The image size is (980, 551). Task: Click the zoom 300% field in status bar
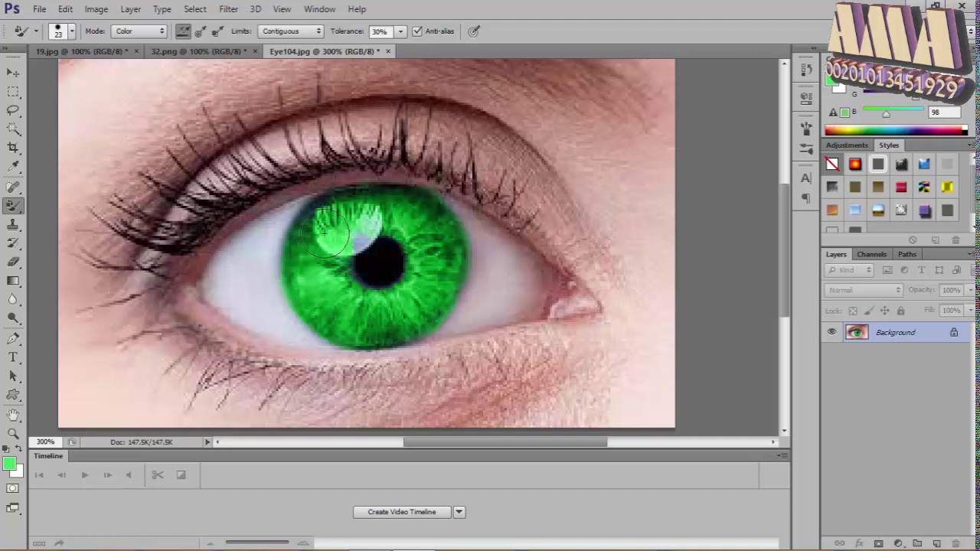coord(45,442)
